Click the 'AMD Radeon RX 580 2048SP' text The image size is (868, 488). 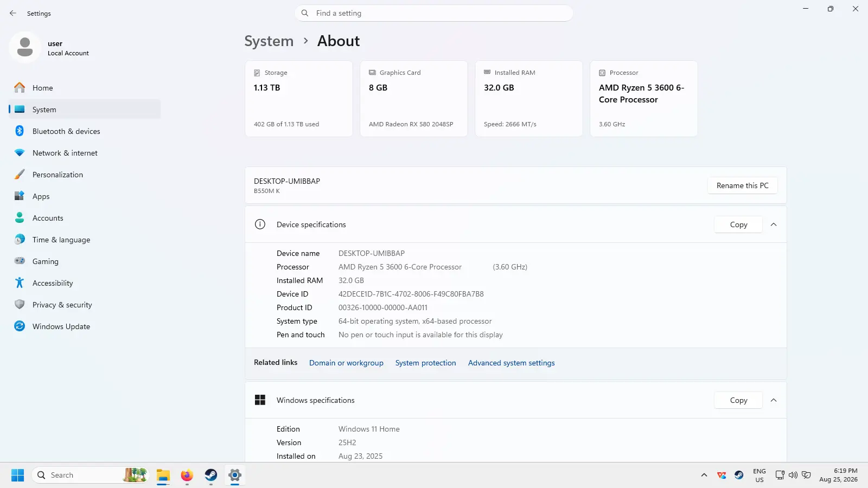(411, 124)
